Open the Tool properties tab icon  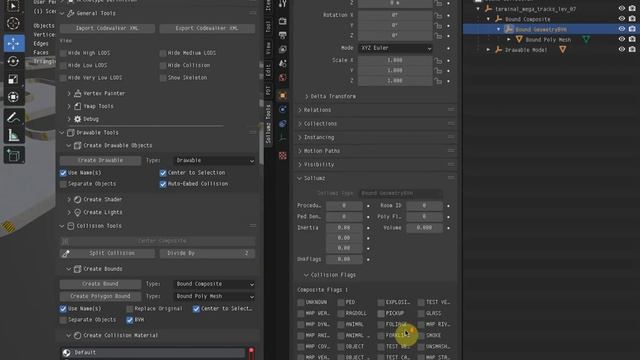[x=282, y=4]
